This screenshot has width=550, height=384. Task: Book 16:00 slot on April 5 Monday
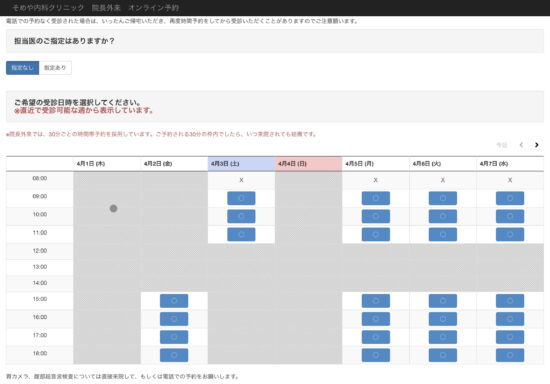(x=376, y=319)
